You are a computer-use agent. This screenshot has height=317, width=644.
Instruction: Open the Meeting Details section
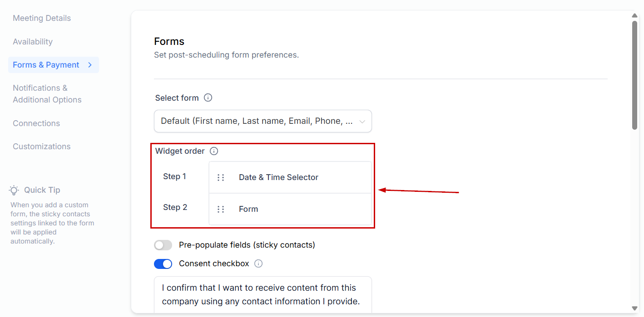pyautogui.click(x=42, y=18)
